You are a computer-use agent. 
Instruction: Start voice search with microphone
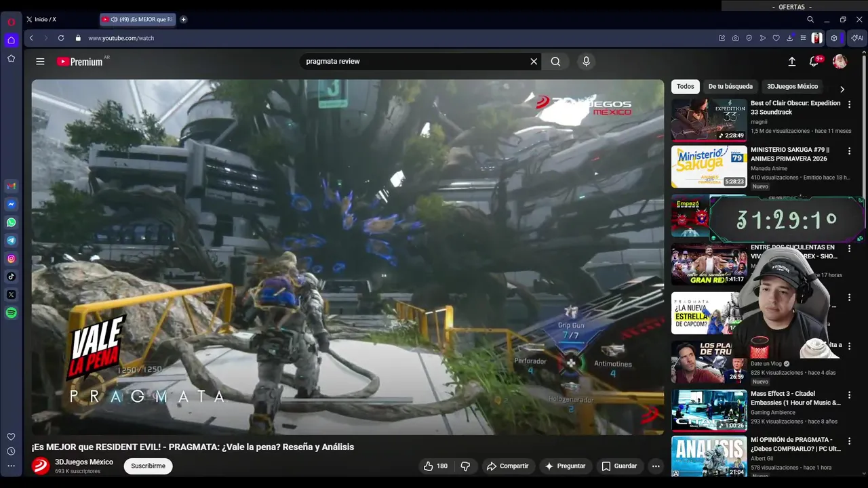click(x=587, y=62)
